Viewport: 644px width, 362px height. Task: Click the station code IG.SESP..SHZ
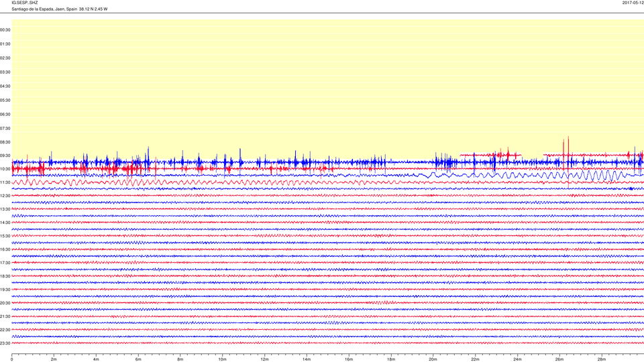pos(25,3)
